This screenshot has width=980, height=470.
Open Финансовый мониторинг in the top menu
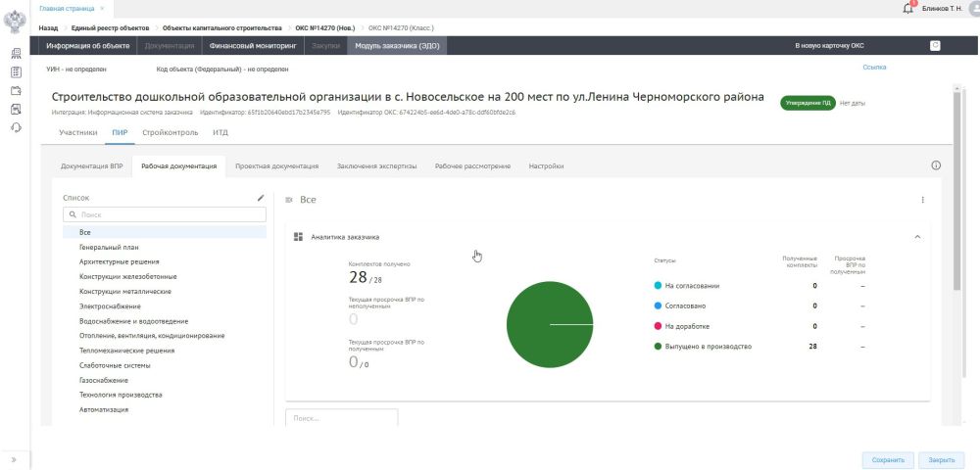click(254, 45)
